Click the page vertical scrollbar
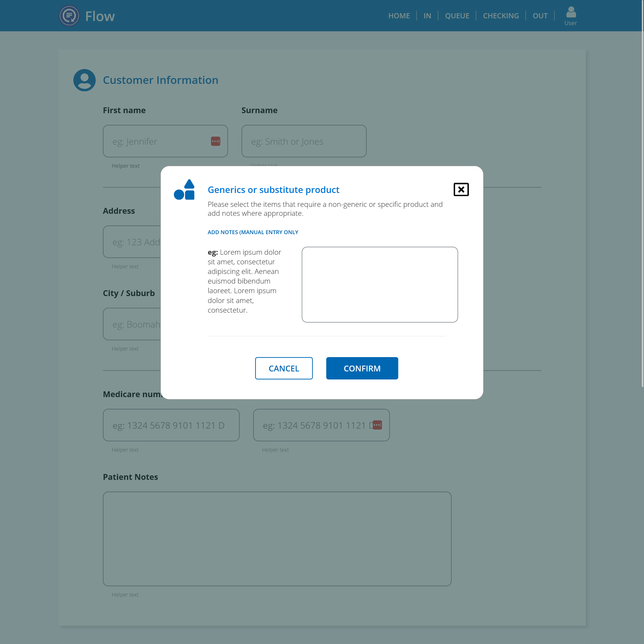Screen dimensions: 644x644 point(642,193)
